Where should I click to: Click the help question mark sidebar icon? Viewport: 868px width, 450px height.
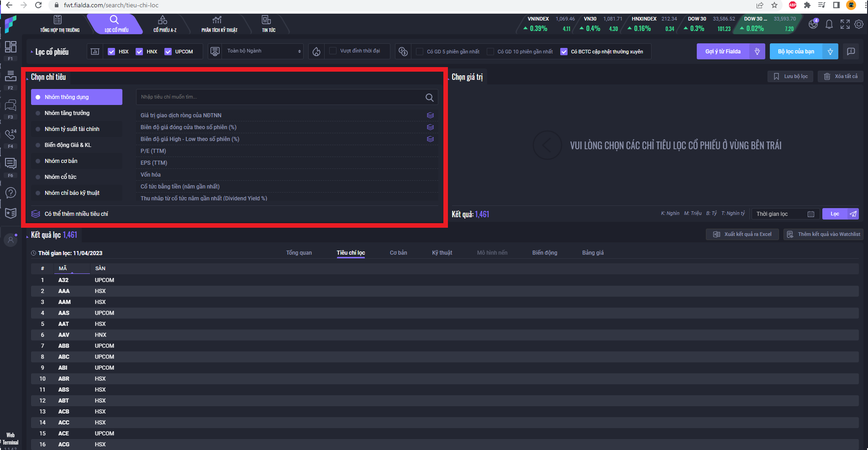11,193
